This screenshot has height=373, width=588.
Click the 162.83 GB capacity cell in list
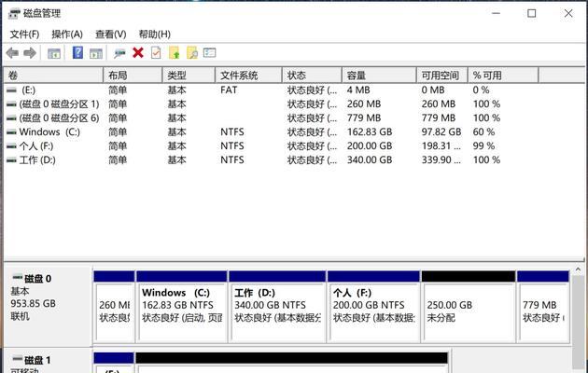[x=370, y=131]
